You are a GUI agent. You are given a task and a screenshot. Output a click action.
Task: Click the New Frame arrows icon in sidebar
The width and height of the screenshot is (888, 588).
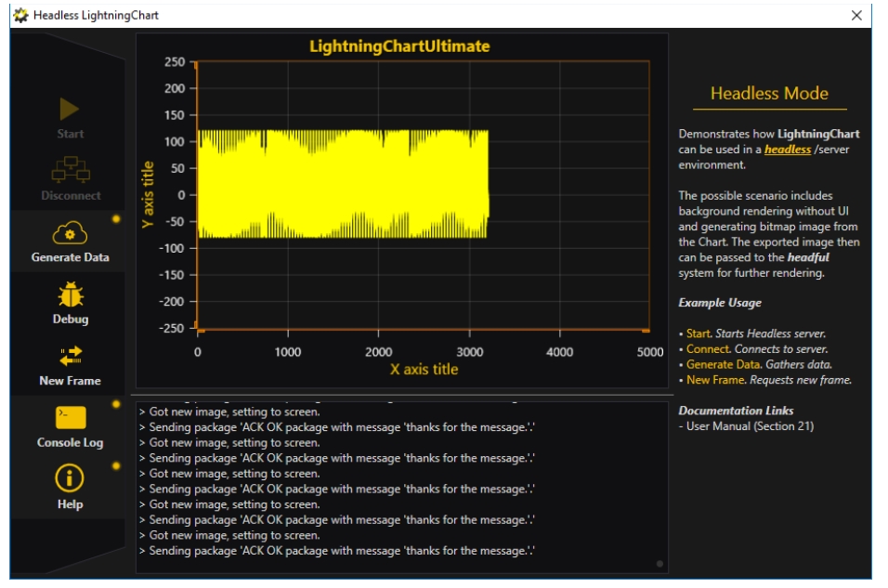click(x=71, y=356)
